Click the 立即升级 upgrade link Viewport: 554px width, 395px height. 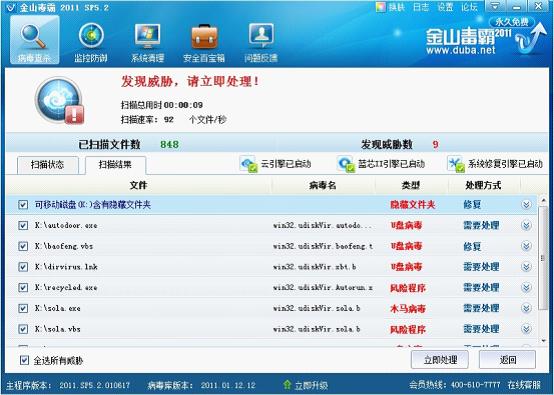click(306, 385)
